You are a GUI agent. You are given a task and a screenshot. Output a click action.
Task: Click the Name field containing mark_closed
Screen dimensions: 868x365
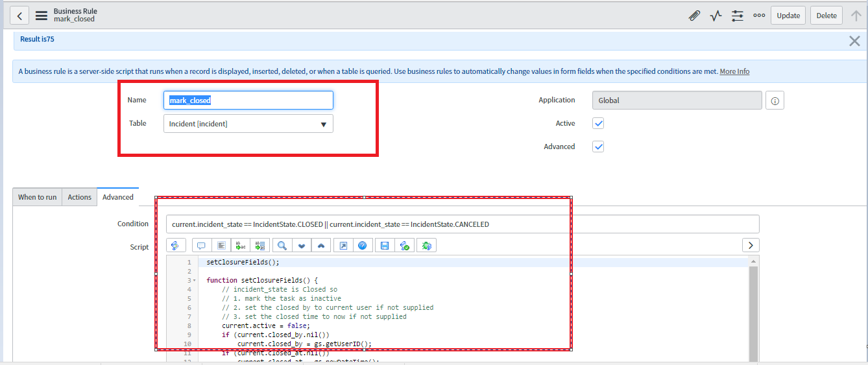(x=248, y=100)
